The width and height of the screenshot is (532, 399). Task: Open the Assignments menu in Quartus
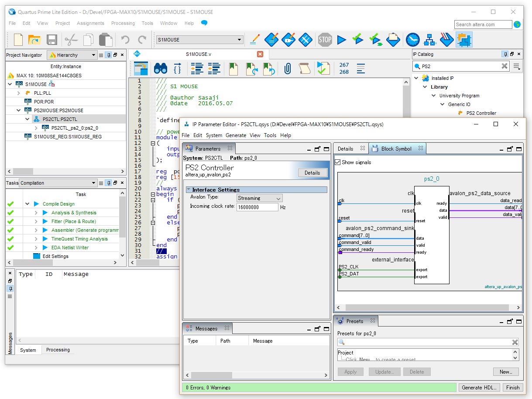point(90,23)
